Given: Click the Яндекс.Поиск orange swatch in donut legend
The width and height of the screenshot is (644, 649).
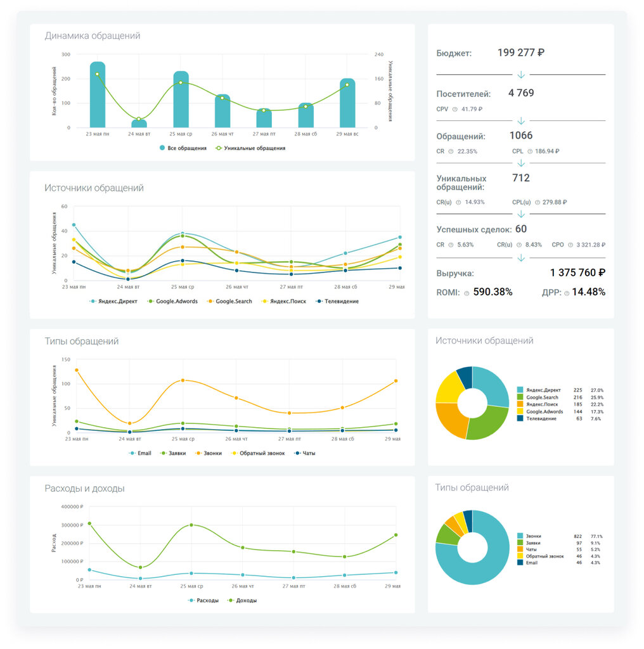Looking at the screenshot, I should (520, 404).
